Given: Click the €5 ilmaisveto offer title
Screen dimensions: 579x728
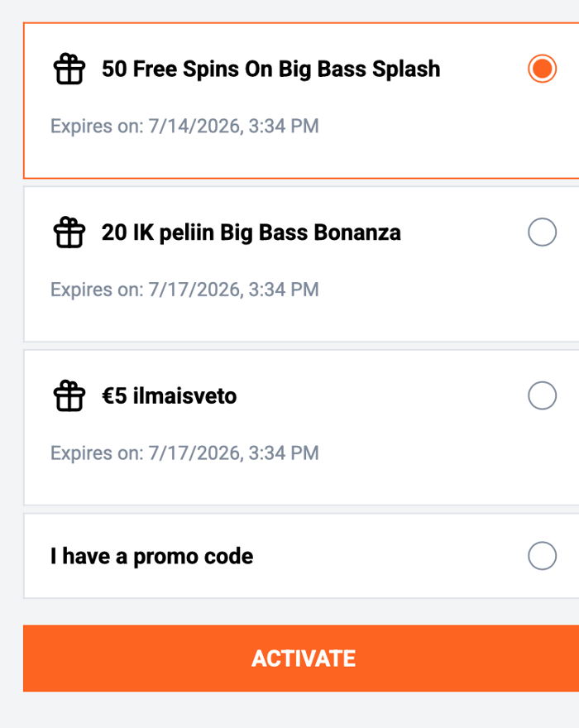Looking at the screenshot, I should pyautogui.click(x=169, y=396).
